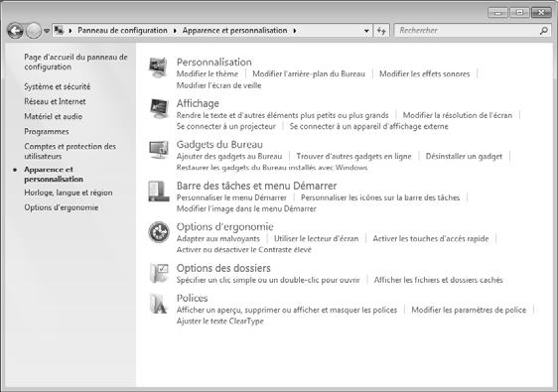Image resolution: width=558 pixels, height=392 pixels.
Task: Click Ajuster le texte ClearType
Action: point(220,322)
